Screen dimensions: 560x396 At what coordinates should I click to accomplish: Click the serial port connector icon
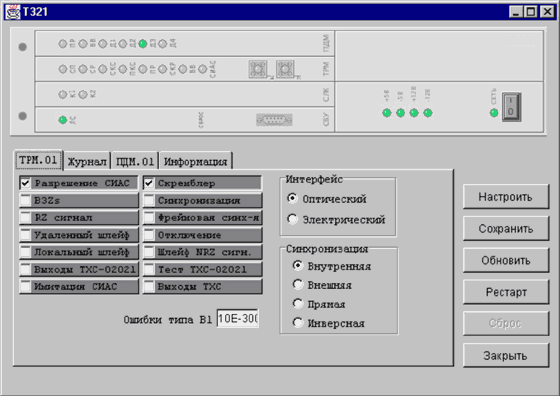(x=274, y=120)
